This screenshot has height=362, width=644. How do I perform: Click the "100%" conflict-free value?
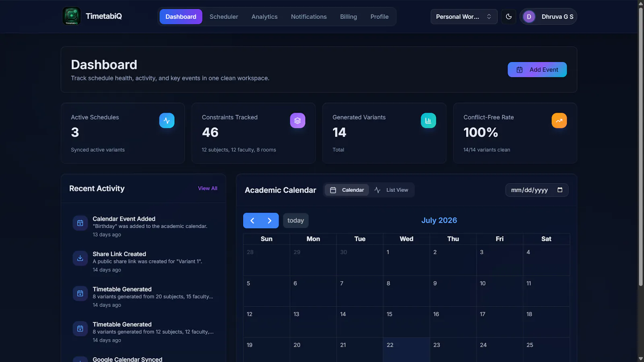481,132
